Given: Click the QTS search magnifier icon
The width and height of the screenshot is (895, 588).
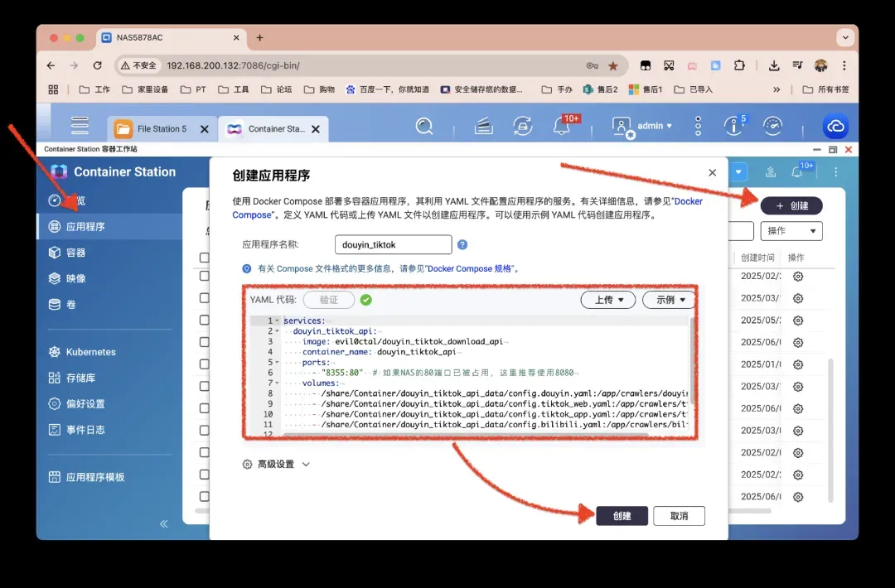Looking at the screenshot, I should click(424, 126).
